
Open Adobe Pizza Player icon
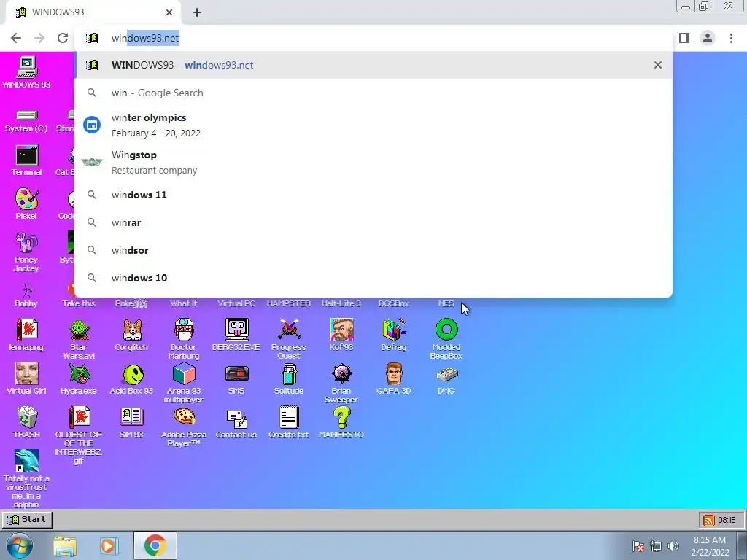(184, 427)
